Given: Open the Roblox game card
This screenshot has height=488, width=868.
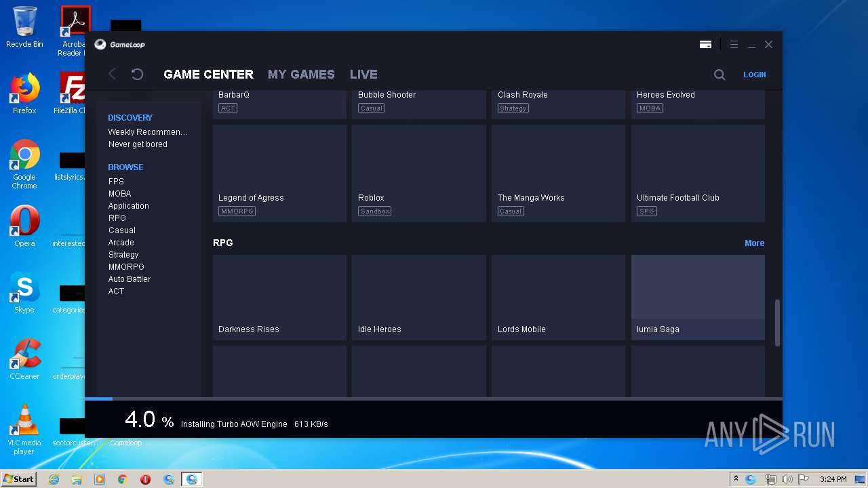Looking at the screenshot, I should pos(419,174).
